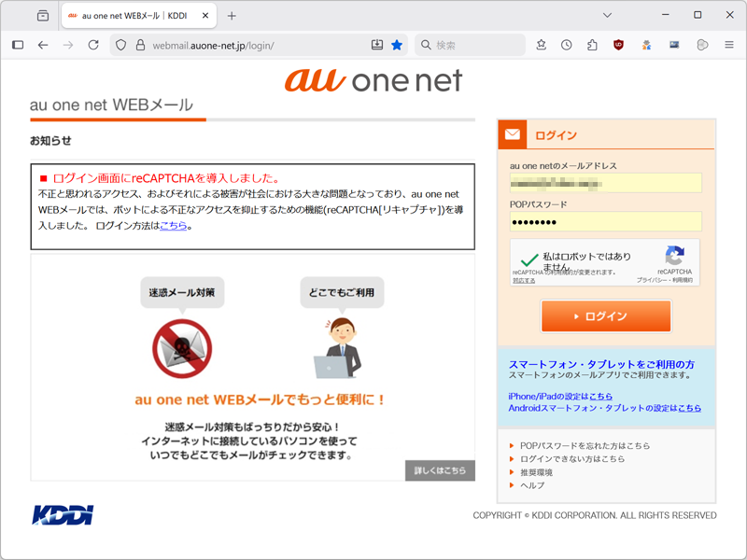
Task: Click the 詳しくはこちら banner button
Action: (x=440, y=471)
